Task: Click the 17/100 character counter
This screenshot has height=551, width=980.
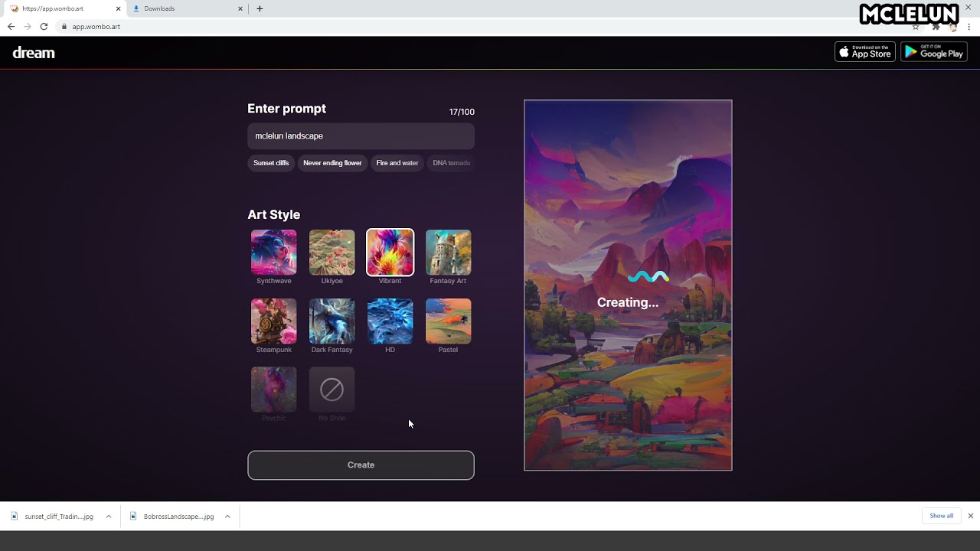Action: click(x=462, y=112)
